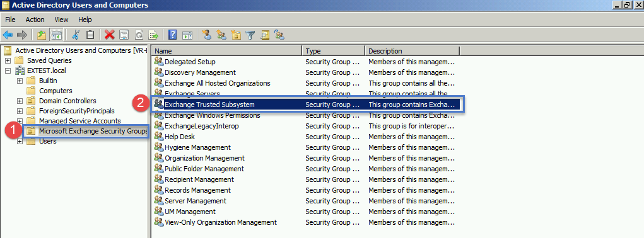Click the Back arrow toolbar icon

8,35
